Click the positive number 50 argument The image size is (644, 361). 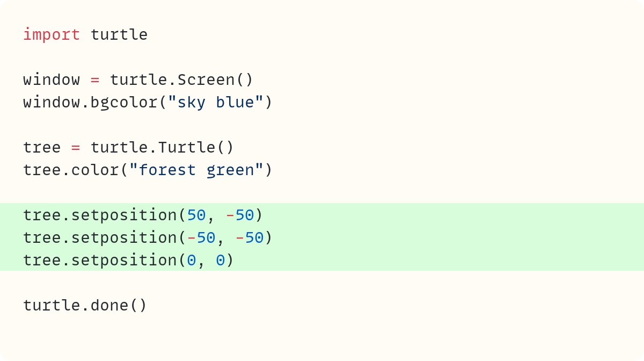click(196, 215)
